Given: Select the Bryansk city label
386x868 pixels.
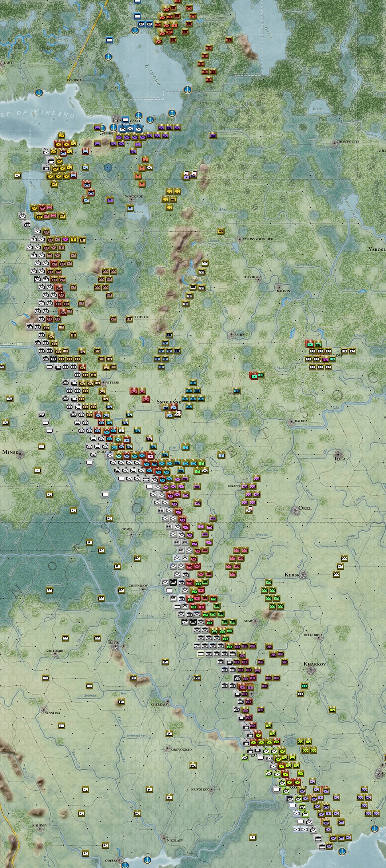Looking at the screenshot, I should [x=234, y=486].
